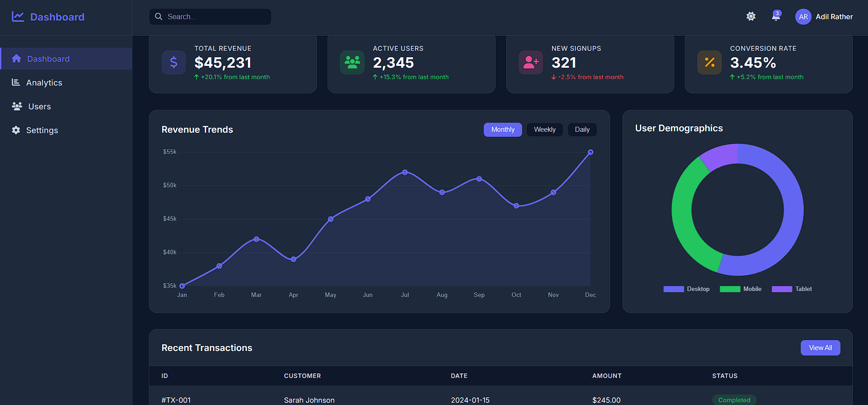Open the Dashboard sidebar item
Screen dimensions: 868x405
click(66, 59)
